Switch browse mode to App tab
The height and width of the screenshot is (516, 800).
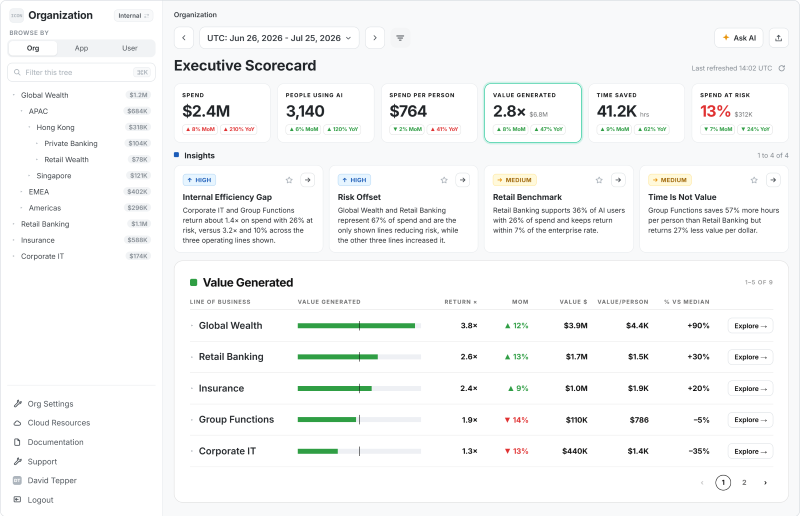81,48
